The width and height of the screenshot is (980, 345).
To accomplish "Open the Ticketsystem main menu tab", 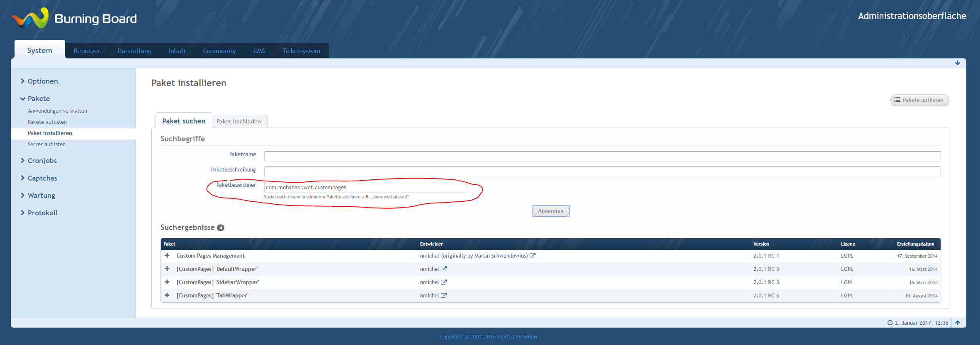I will point(301,51).
